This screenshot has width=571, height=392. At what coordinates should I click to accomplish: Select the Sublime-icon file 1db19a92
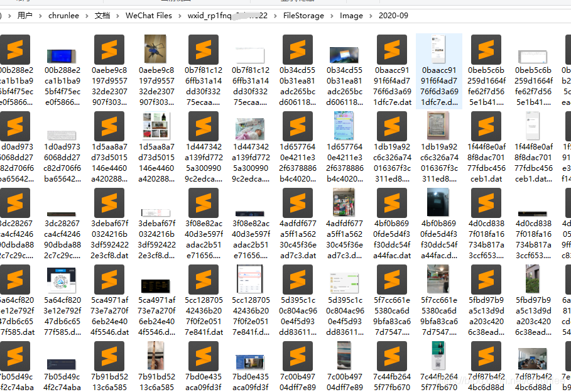click(392, 126)
